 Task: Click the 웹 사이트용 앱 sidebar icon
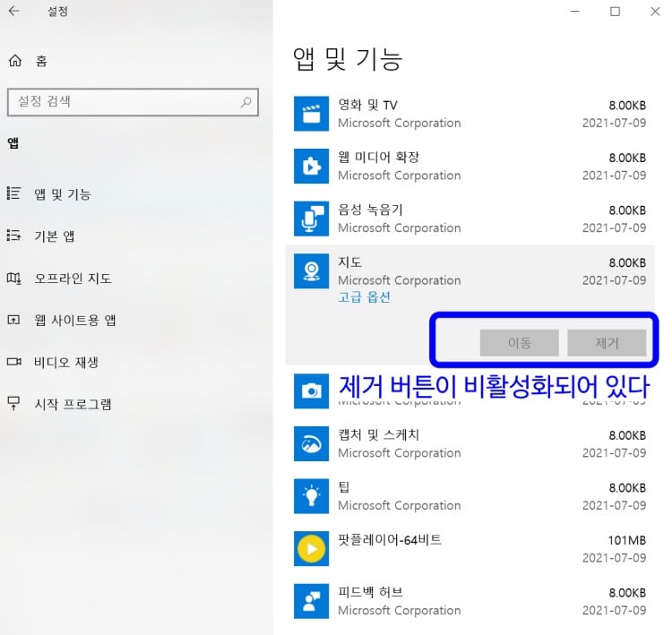[13, 320]
